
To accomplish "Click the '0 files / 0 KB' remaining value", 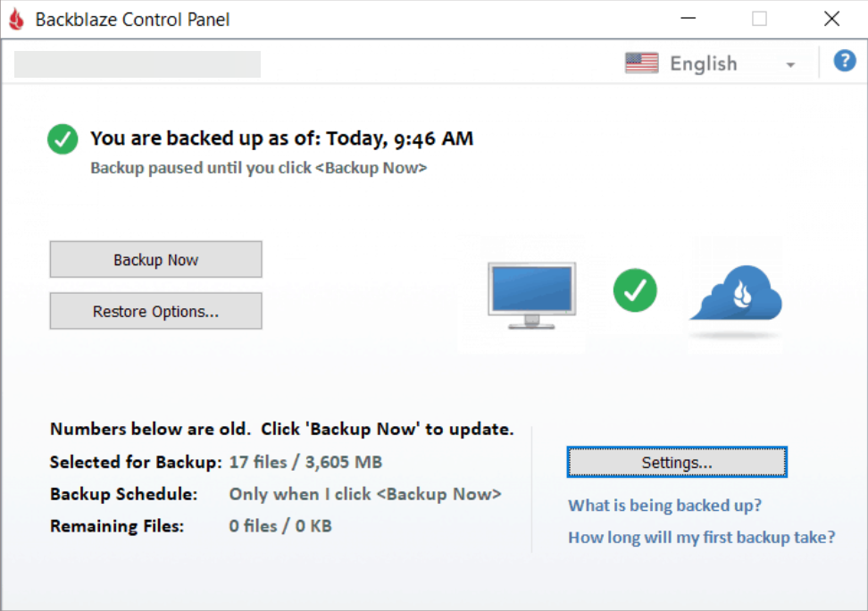I will coord(280,526).
